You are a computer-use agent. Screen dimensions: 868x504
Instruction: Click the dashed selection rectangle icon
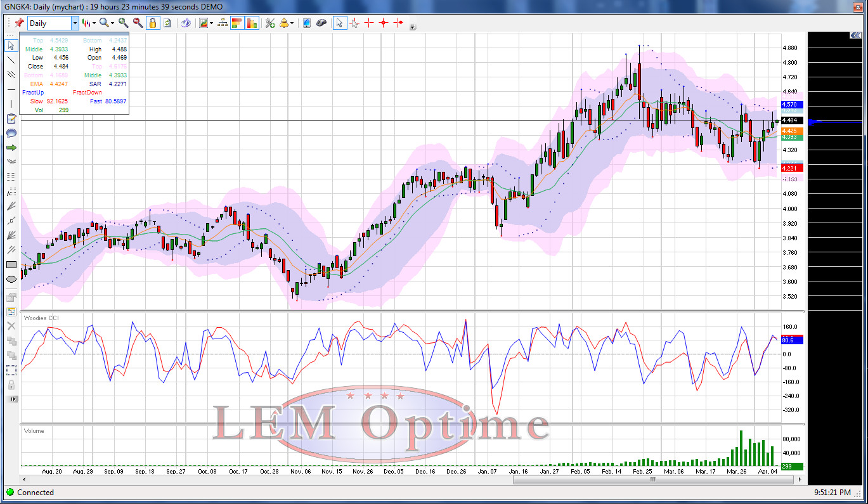(11, 370)
